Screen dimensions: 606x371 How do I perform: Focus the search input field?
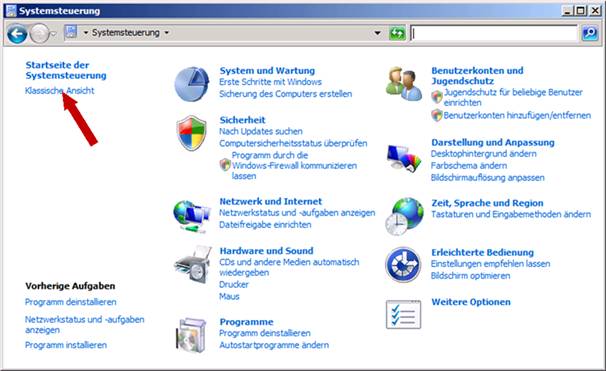pos(494,33)
